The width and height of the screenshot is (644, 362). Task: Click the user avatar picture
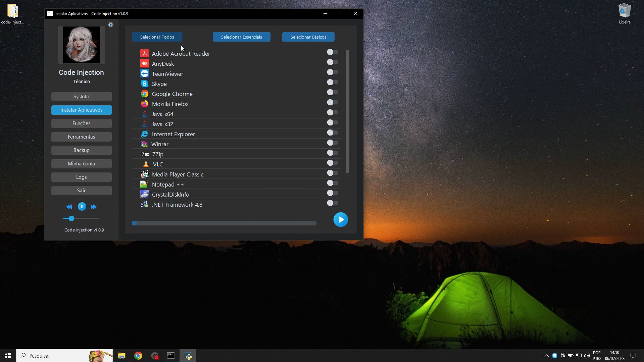pos(82,45)
